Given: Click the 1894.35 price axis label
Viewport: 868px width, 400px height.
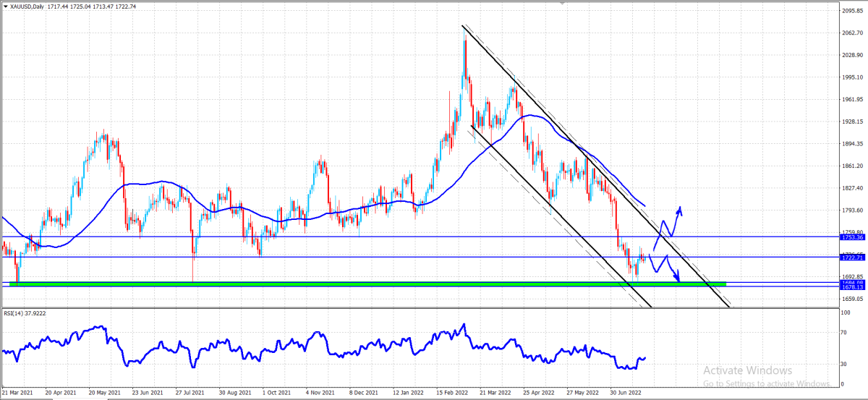Looking at the screenshot, I should [853, 144].
